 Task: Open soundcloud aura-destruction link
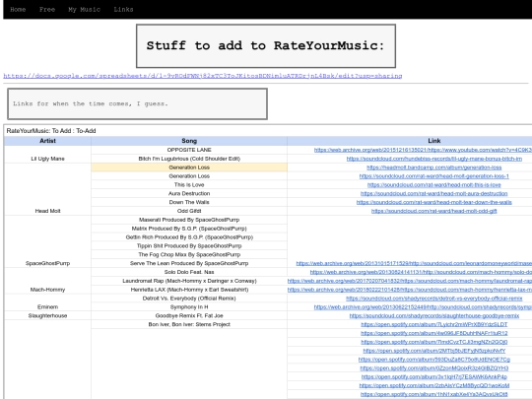[433, 193]
